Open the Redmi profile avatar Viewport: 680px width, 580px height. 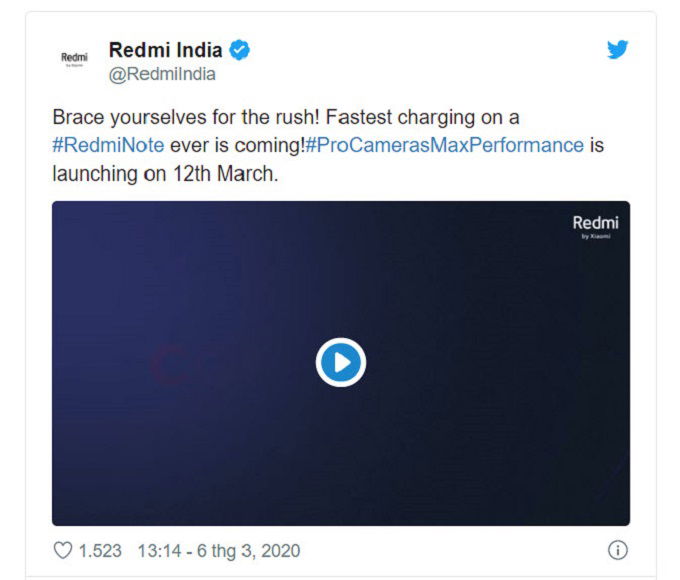point(74,59)
